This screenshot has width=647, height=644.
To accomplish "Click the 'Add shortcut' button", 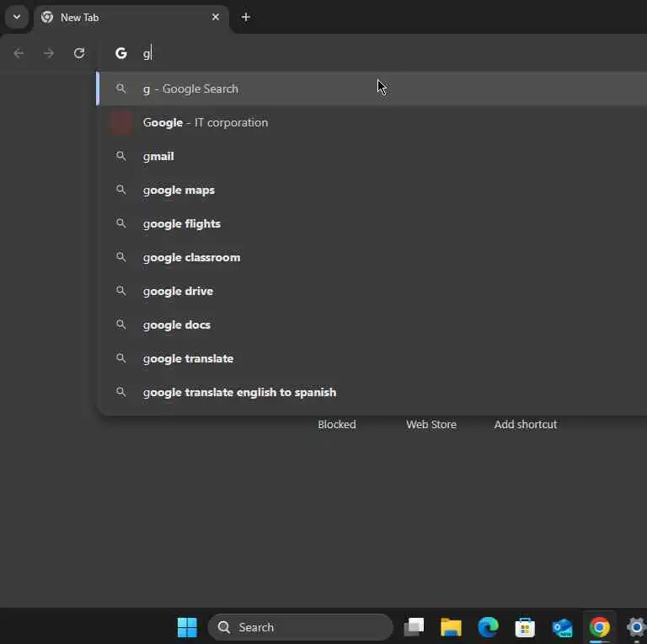I will click(x=526, y=424).
